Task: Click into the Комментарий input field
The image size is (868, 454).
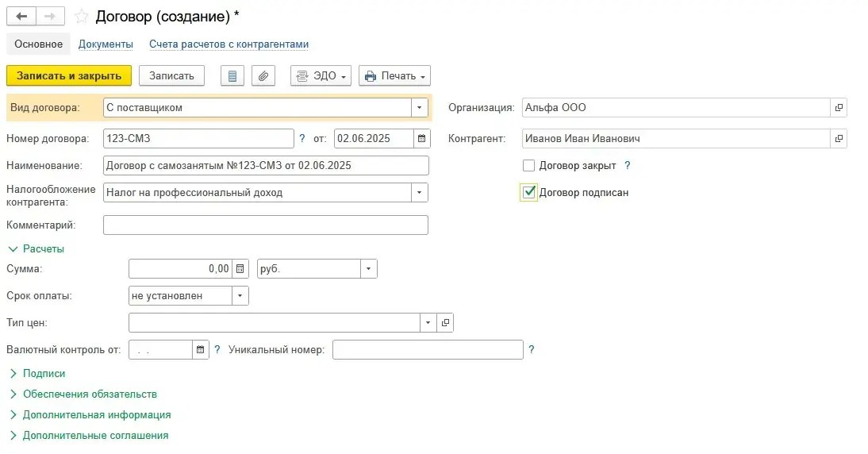Action: [266, 225]
